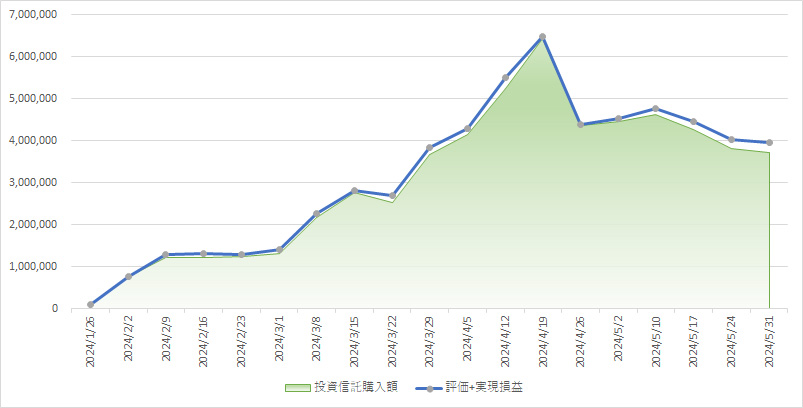Click the 1,000,000 y-axis label
This screenshot has width=803, height=408.
coord(33,266)
